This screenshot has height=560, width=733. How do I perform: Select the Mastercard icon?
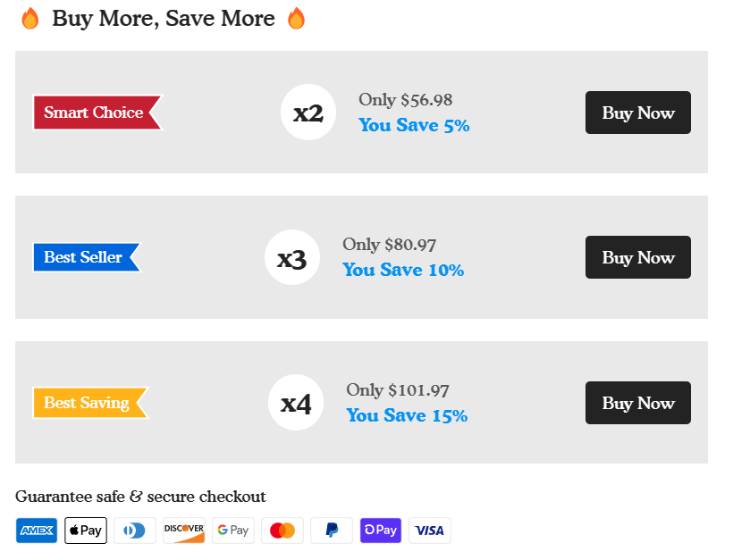coord(282,531)
